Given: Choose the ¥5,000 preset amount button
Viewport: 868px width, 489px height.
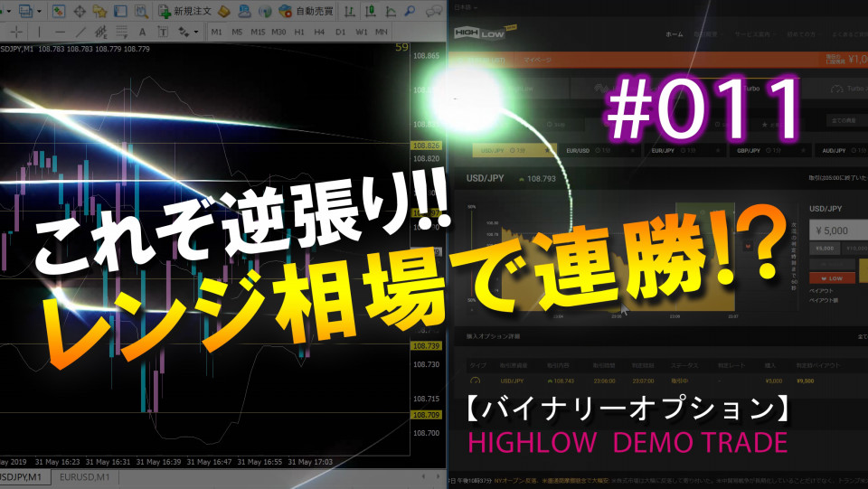Looking at the screenshot, I should (x=825, y=249).
